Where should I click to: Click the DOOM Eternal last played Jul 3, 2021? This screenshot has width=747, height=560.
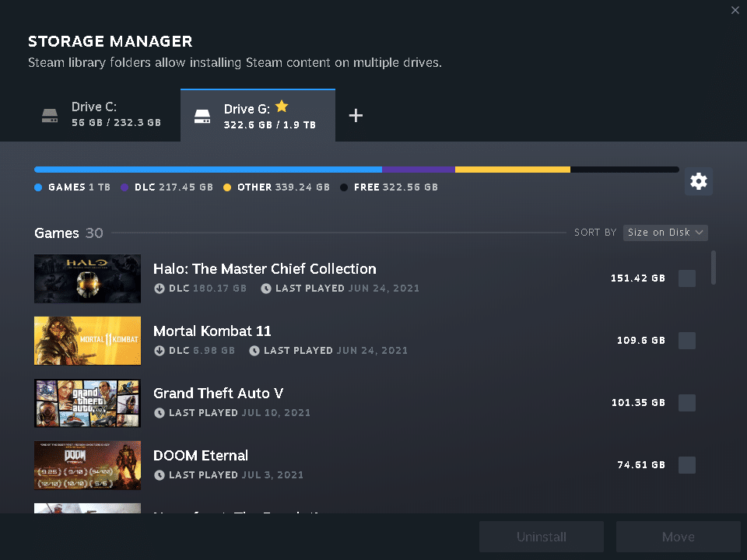(x=272, y=474)
